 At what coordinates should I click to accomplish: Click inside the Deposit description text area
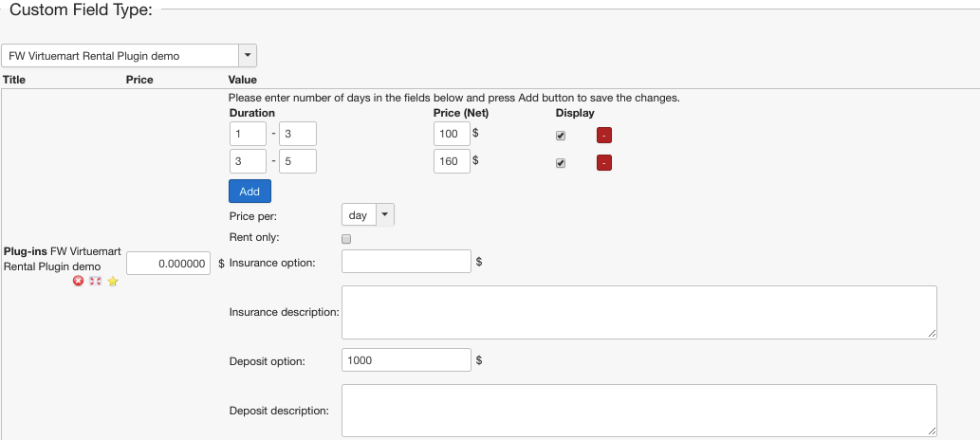coord(638,410)
